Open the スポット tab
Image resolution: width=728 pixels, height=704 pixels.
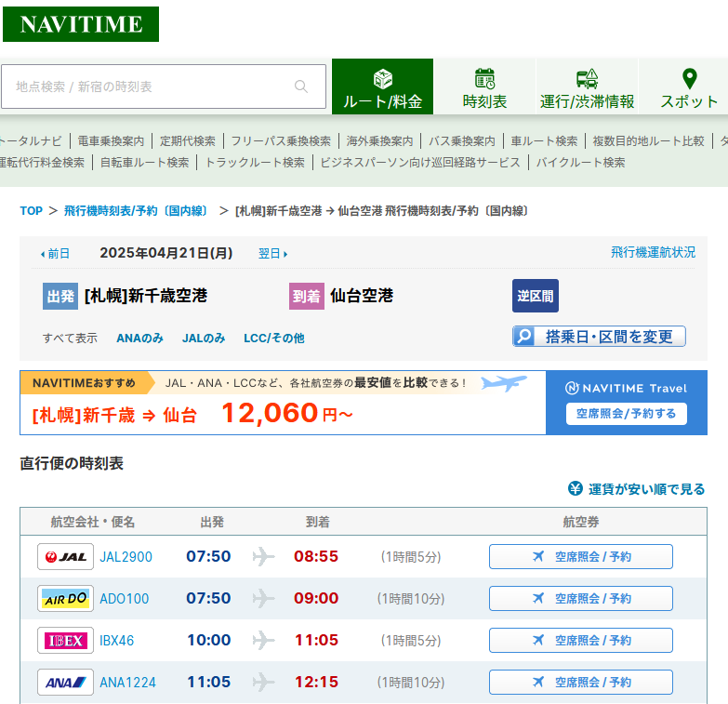[x=689, y=86]
